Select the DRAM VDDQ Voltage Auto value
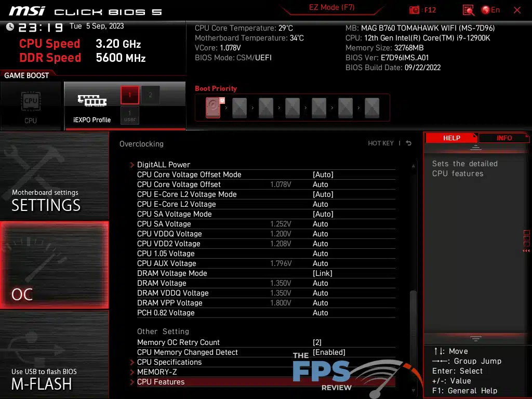532x399 pixels. pyautogui.click(x=320, y=293)
